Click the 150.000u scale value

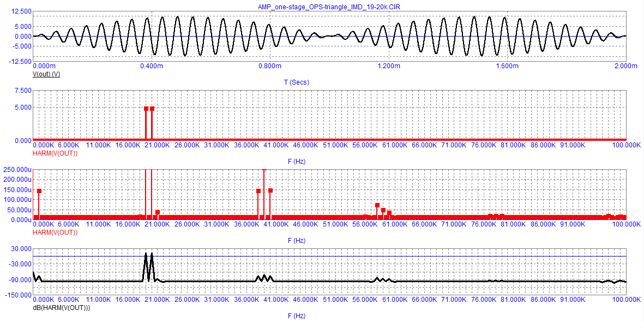coord(17,189)
